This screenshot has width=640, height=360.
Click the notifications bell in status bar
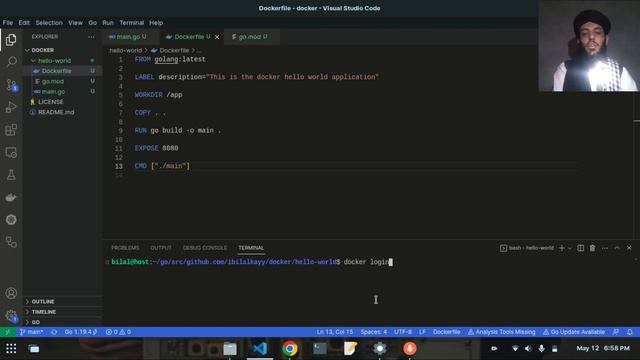click(630, 332)
